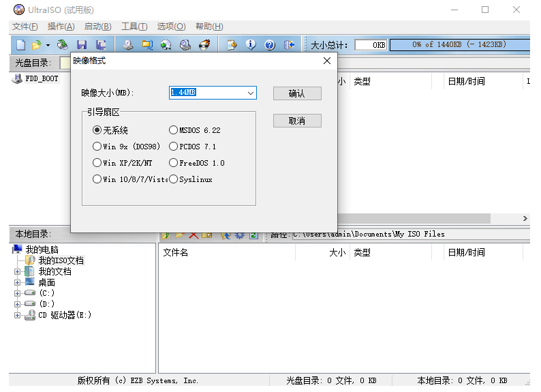Click the blue question mark Help icon
The height and width of the screenshot is (392, 541).
point(270,45)
